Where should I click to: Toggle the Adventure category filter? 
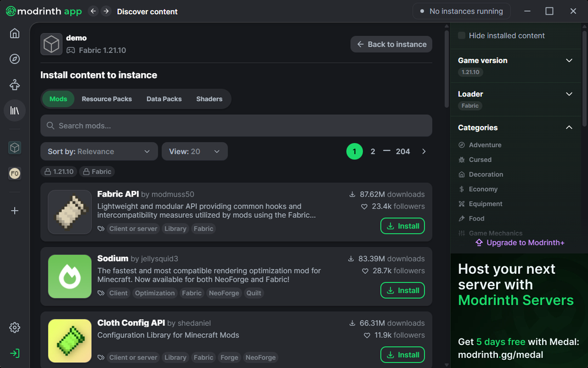(x=485, y=145)
